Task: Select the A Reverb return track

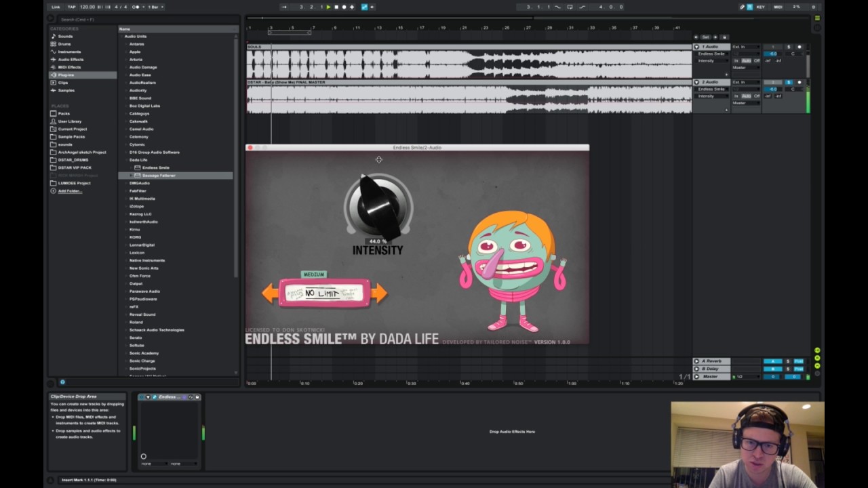Action: [711, 361]
